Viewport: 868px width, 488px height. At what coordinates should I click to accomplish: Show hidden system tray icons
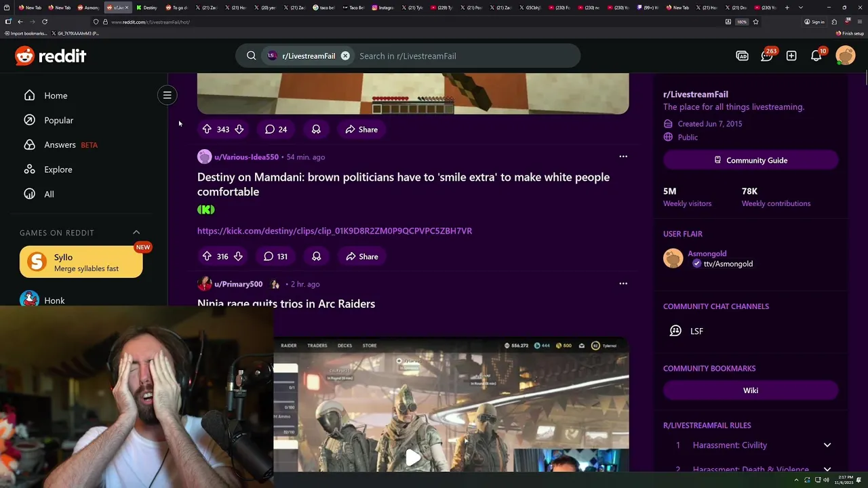796,481
